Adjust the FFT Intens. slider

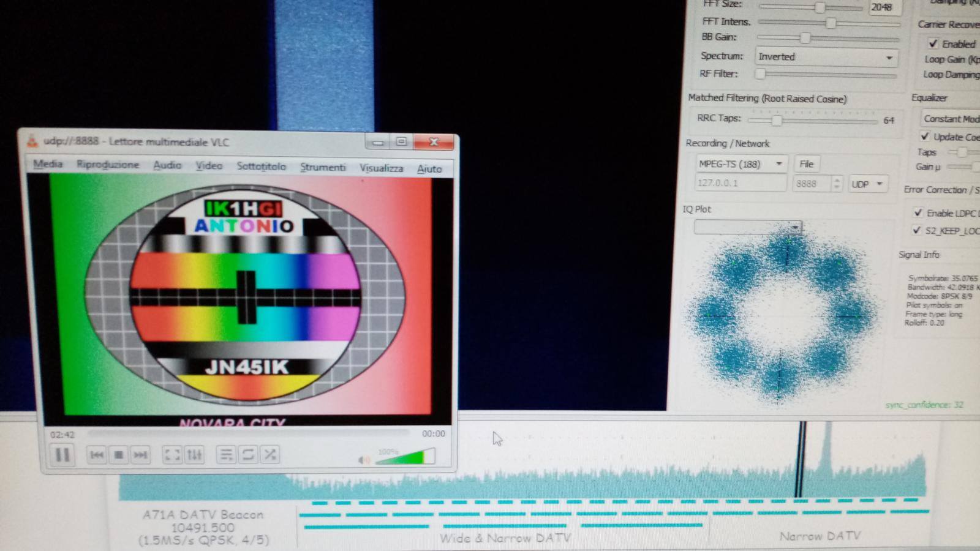point(829,23)
